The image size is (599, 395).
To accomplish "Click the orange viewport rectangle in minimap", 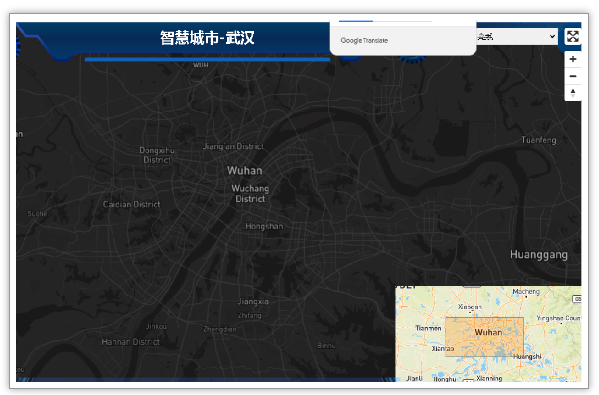I will pyautogui.click(x=484, y=337).
